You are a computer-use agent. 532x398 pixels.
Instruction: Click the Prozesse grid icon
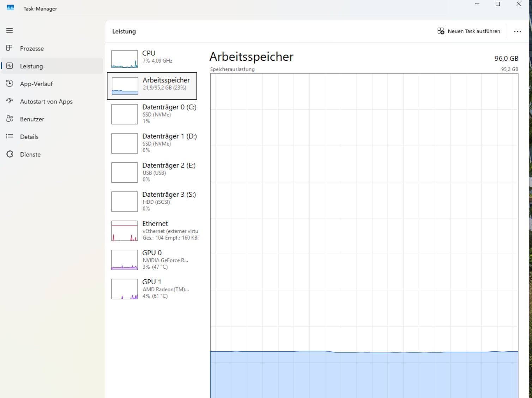click(10, 48)
